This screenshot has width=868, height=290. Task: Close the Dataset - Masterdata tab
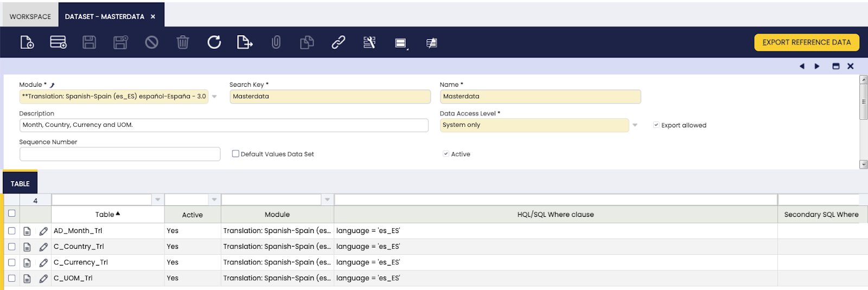pos(153,17)
